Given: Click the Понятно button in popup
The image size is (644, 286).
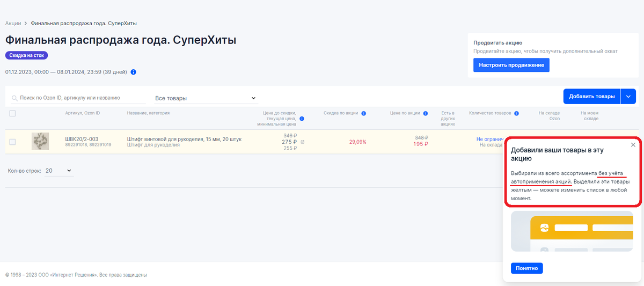Looking at the screenshot, I should pos(527,268).
